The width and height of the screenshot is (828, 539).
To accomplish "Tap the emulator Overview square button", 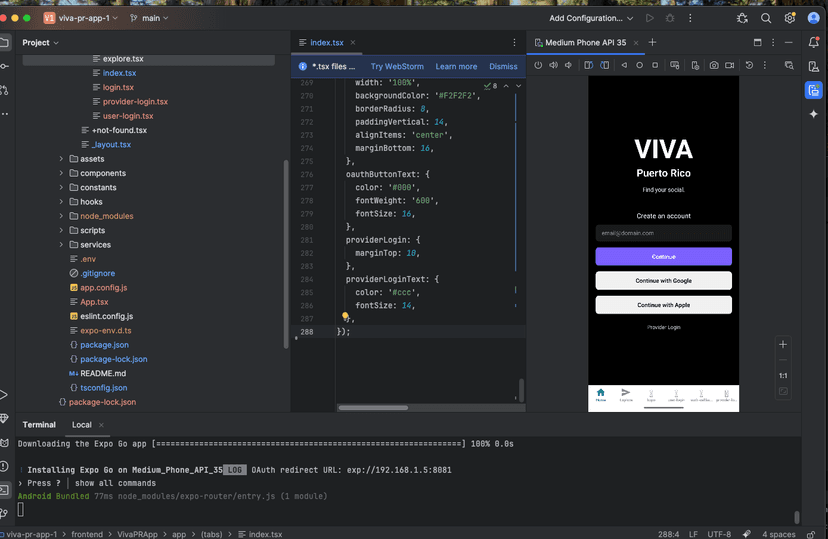I will 655,65.
